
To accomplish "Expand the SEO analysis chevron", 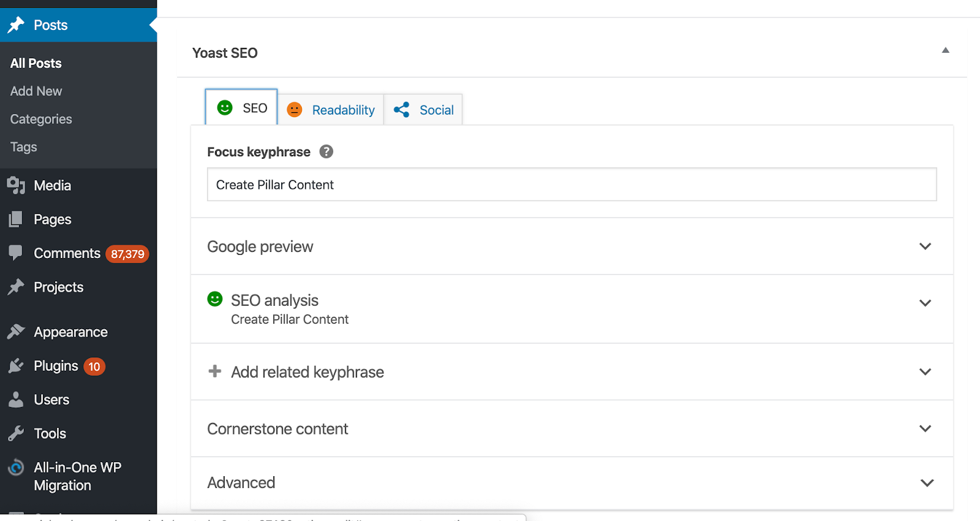I will point(925,303).
